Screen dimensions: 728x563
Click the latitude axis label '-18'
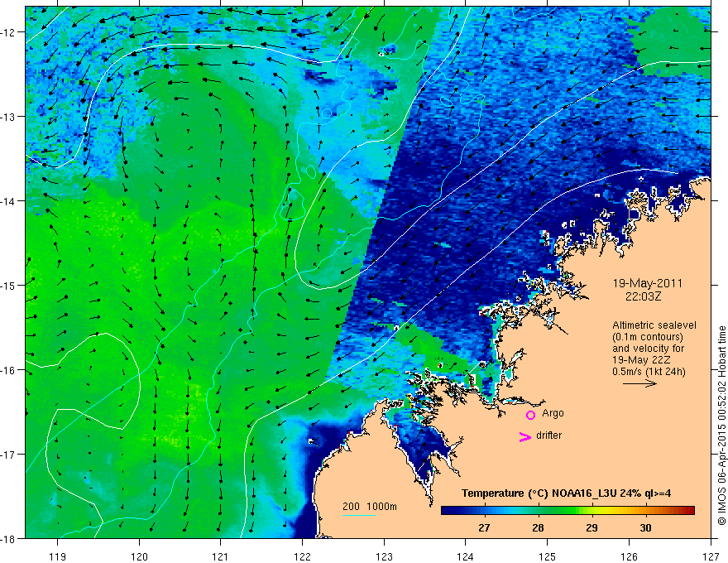(x=8, y=539)
